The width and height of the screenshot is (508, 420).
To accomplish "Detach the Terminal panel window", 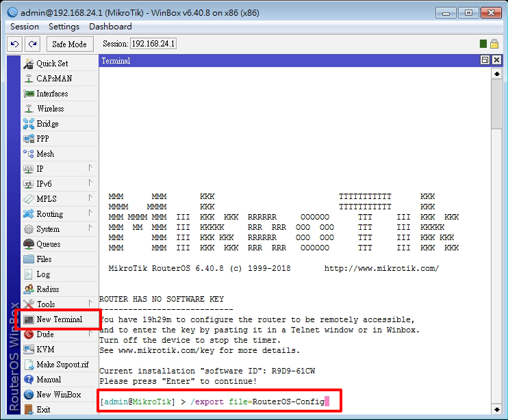I will click(x=485, y=60).
